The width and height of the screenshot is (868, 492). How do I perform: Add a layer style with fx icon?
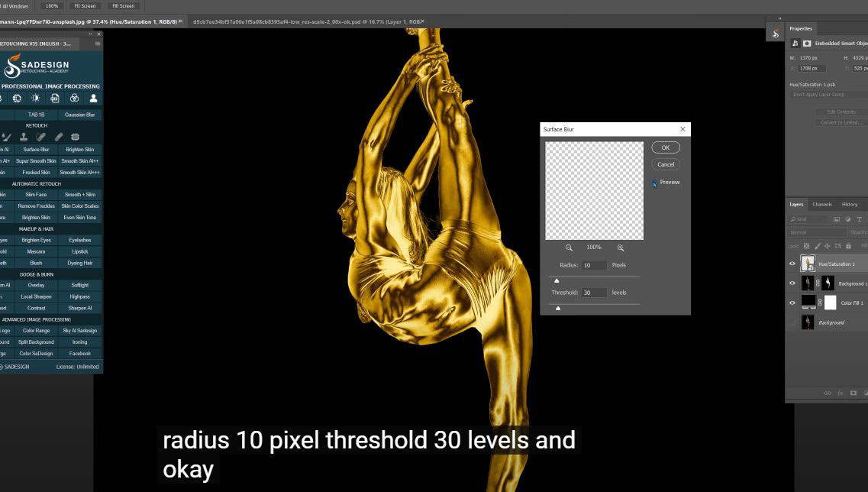coord(841,393)
